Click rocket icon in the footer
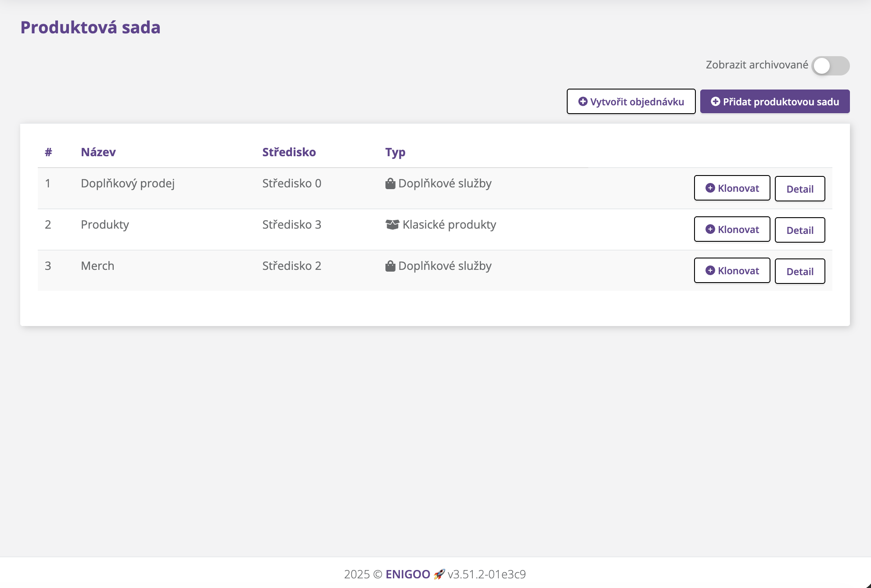871x588 pixels. click(439, 574)
